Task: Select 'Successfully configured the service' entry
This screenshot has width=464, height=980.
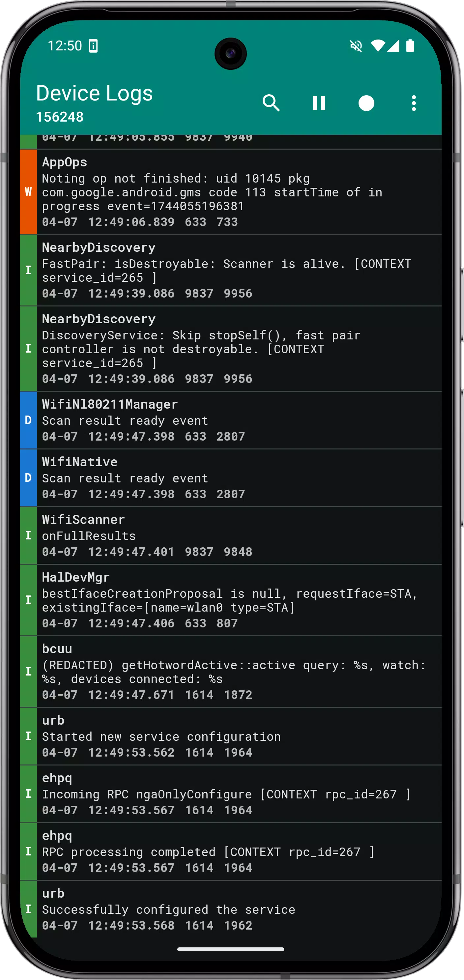Action: coord(230,909)
